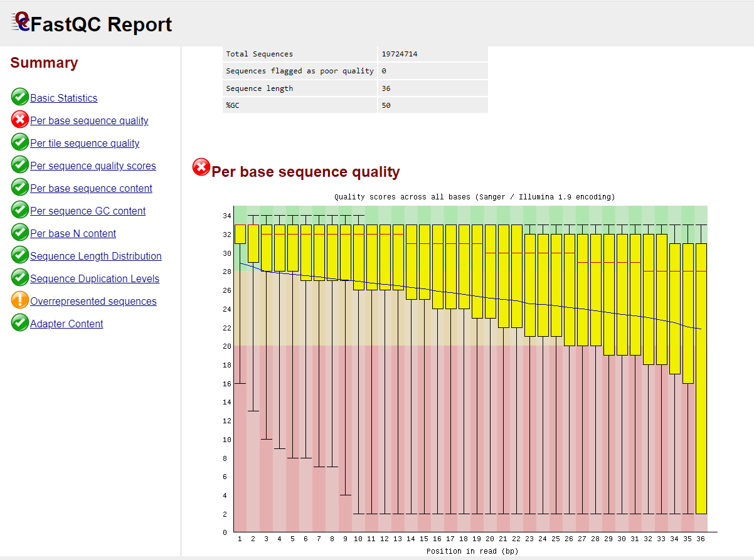View Sequence Length Distribution section

pyautogui.click(x=96, y=256)
